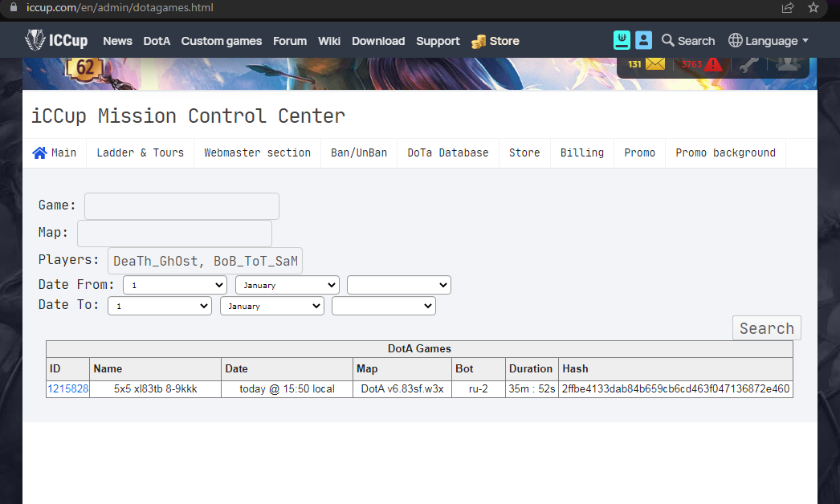Click iCCup Mission Control Center heading
This screenshot has height=504, width=840.
[188, 116]
